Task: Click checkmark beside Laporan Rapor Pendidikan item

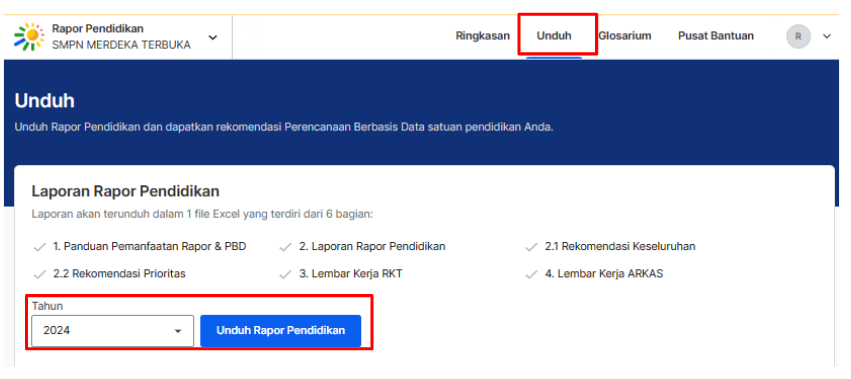Action: (285, 247)
